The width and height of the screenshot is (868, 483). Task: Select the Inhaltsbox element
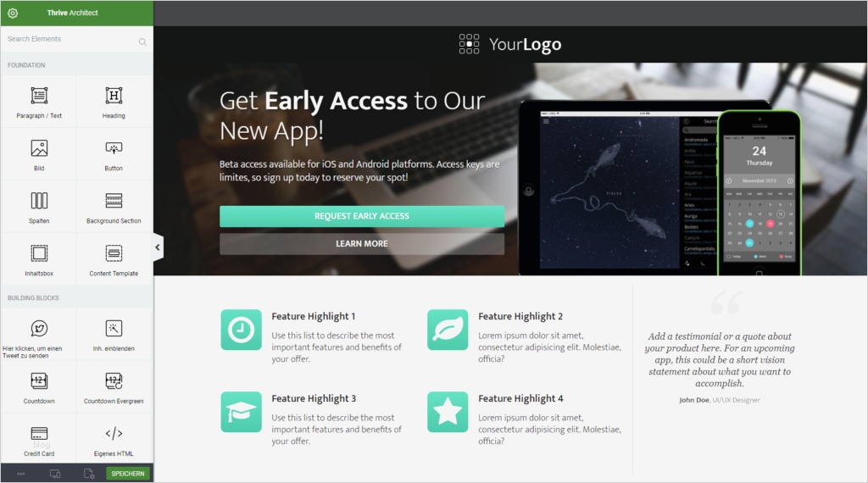click(x=39, y=259)
